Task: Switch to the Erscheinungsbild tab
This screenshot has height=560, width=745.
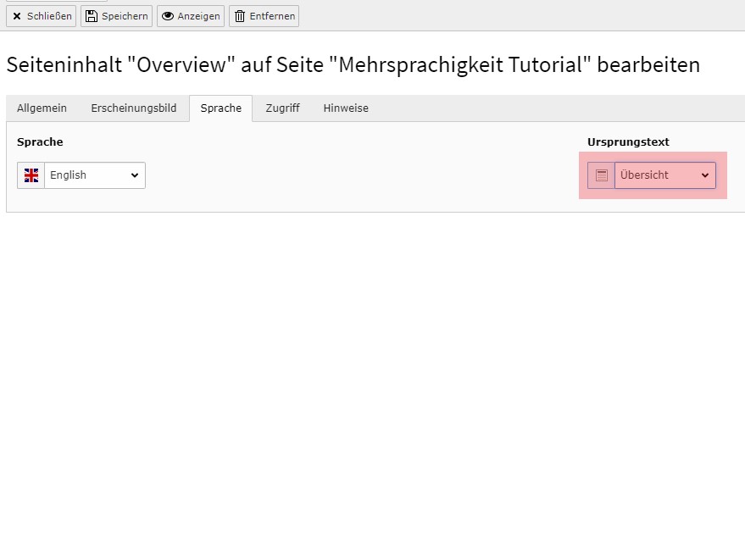Action: point(134,108)
